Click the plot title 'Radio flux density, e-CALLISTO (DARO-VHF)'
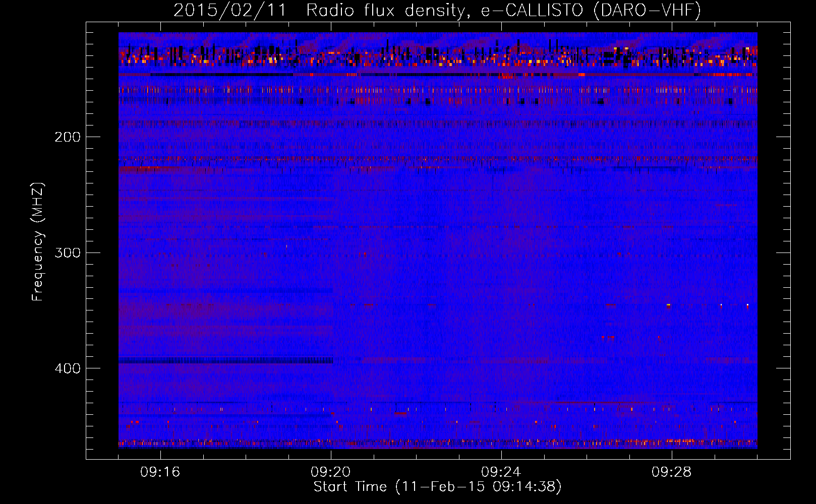The width and height of the screenshot is (816, 504). (x=503, y=10)
